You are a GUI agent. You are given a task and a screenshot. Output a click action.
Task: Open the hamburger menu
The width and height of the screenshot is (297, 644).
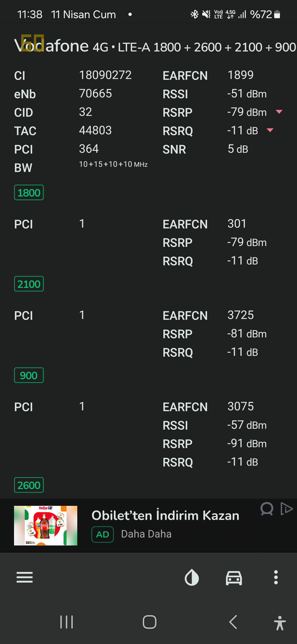(24, 577)
